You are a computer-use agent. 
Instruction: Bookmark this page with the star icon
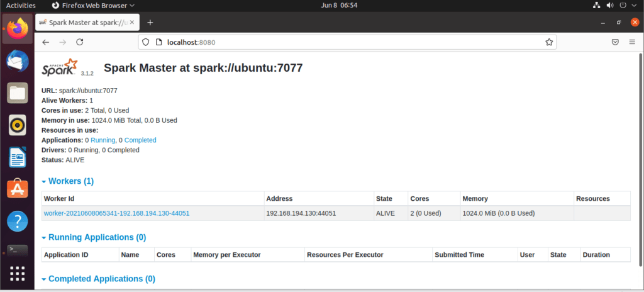tap(548, 42)
